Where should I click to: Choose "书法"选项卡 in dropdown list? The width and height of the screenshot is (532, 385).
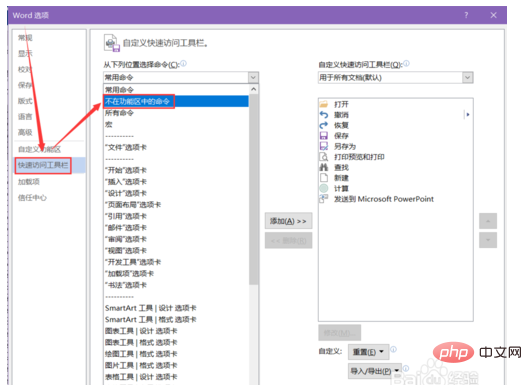pos(176,285)
